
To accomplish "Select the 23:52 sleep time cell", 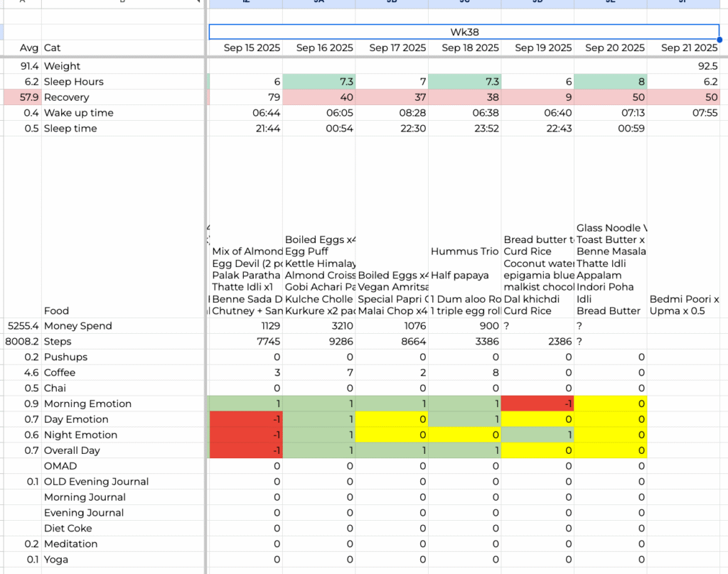I will [x=465, y=129].
